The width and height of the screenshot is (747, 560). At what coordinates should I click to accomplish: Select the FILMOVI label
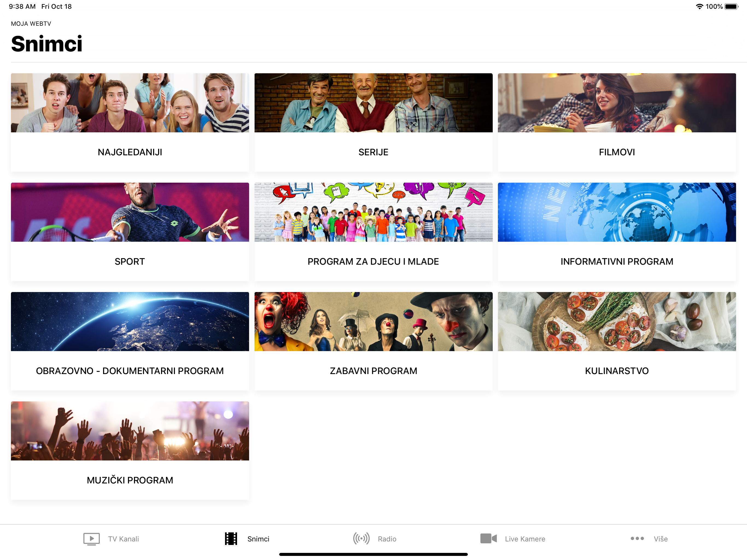pos(617,152)
